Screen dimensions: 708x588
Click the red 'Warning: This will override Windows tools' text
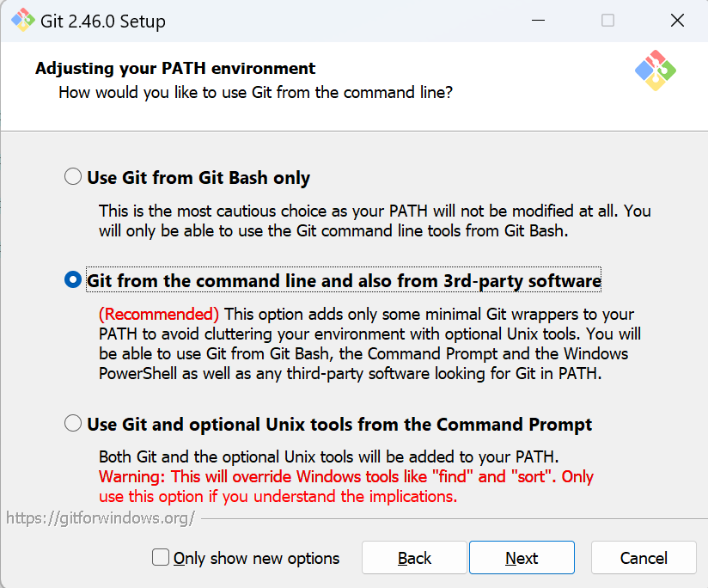click(346, 487)
